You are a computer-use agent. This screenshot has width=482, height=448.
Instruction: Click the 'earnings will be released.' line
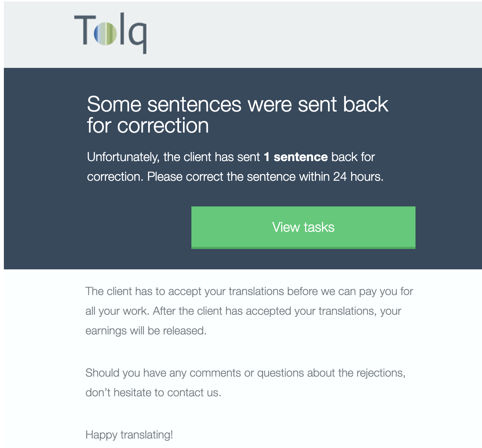(146, 331)
